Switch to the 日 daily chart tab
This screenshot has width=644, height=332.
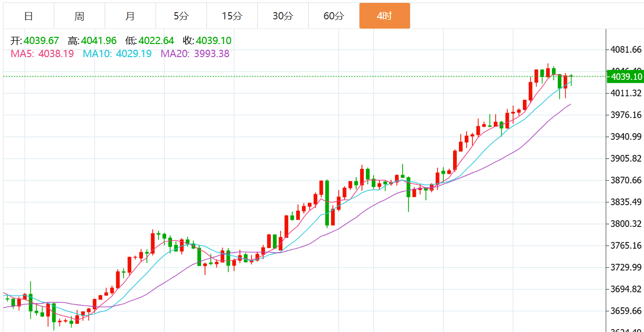[x=29, y=16]
